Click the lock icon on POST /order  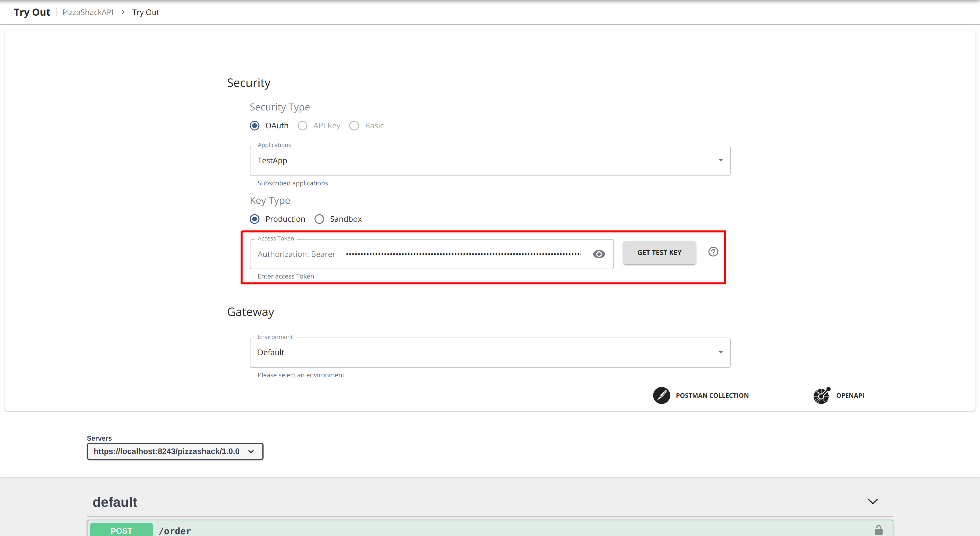pos(878,530)
